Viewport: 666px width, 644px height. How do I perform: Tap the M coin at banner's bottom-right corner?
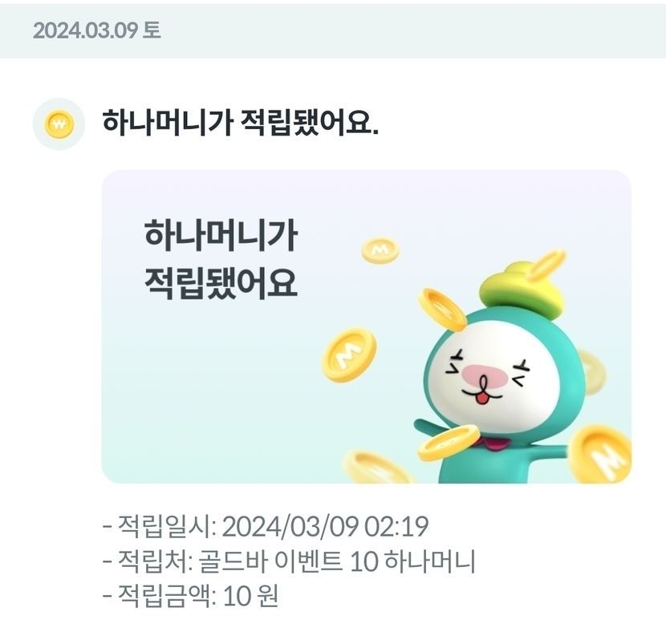click(x=600, y=453)
